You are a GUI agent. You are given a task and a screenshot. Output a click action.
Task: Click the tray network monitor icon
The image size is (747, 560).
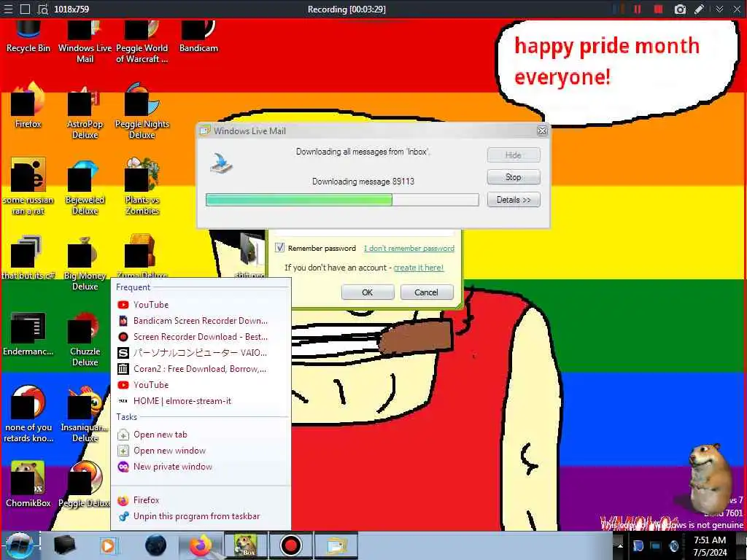(656, 545)
